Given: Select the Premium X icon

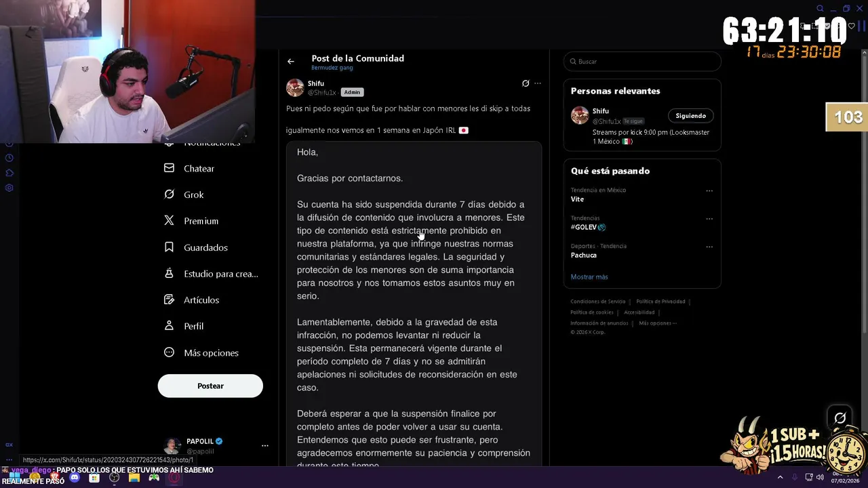Looking at the screenshot, I should (169, 221).
